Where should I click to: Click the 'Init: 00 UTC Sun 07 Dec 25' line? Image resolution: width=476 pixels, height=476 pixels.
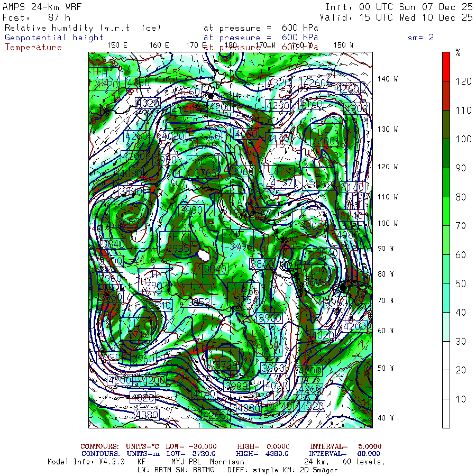pos(399,7)
